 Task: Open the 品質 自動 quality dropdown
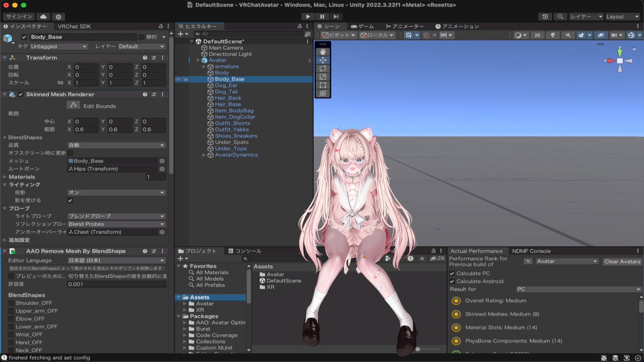[x=116, y=145]
